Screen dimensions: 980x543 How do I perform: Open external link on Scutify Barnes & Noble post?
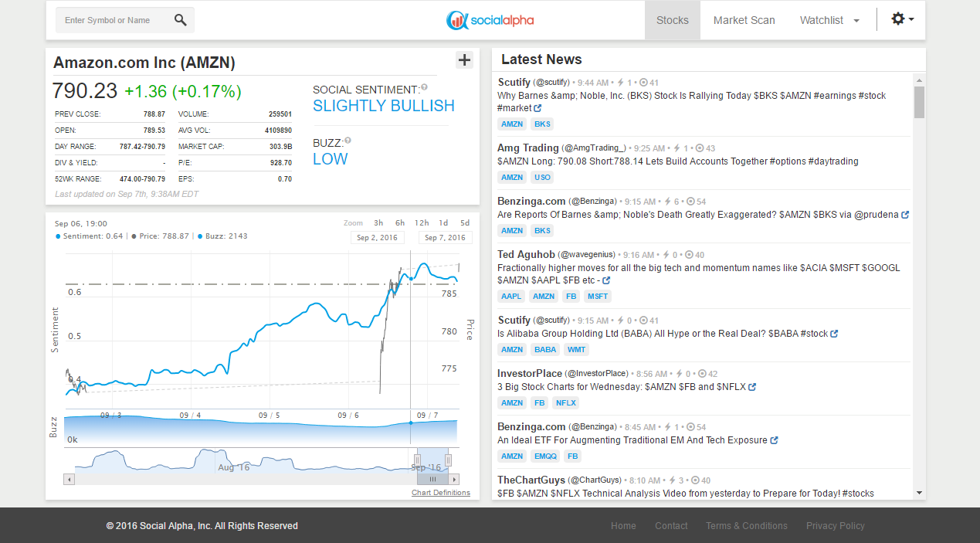click(x=537, y=108)
